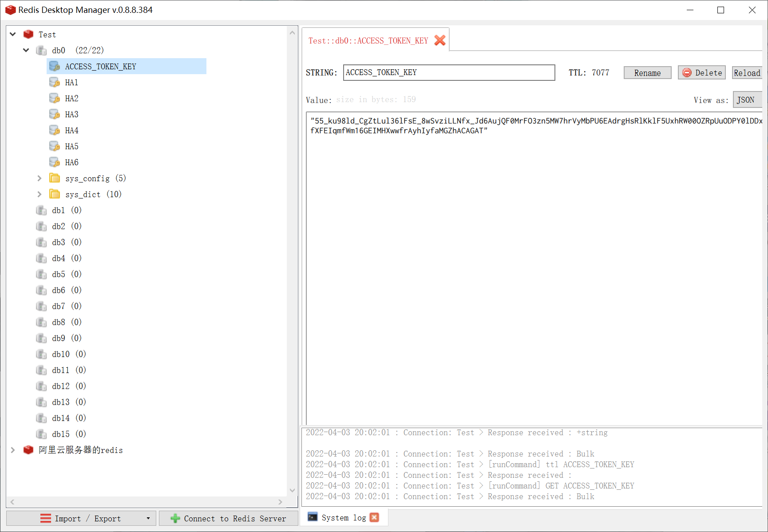Screen dimensions: 768x532
Task: Open the System log tab
Action: 344,518
